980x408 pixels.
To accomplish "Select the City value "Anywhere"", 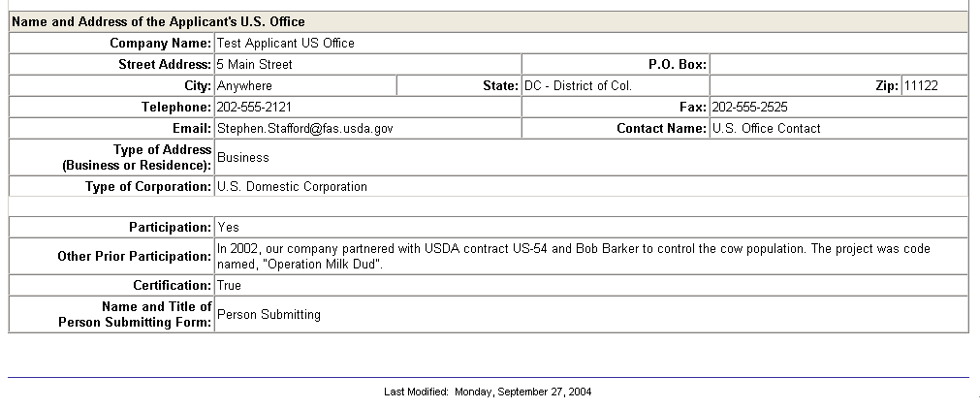I will pyautogui.click(x=245, y=86).
